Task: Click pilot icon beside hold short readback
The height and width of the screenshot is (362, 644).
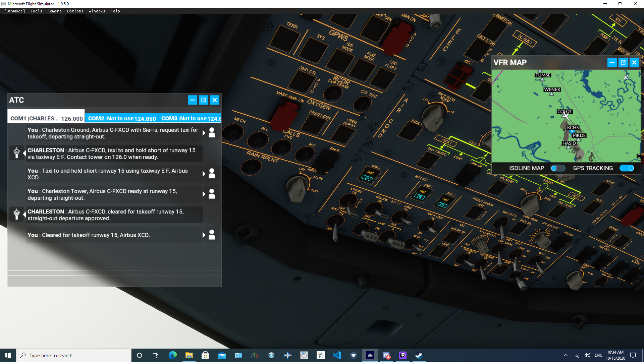Action: pos(212,174)
